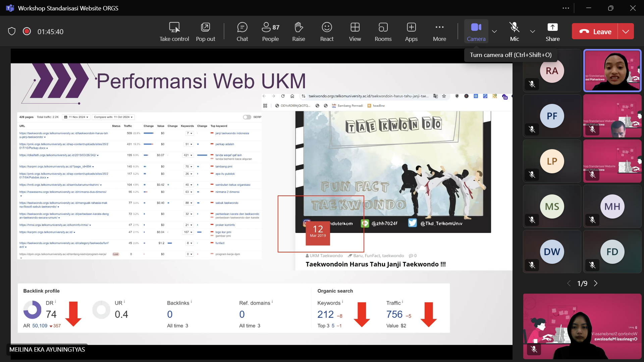Show the People list
This screenshot has width=644, height=362.
(270, 31)
